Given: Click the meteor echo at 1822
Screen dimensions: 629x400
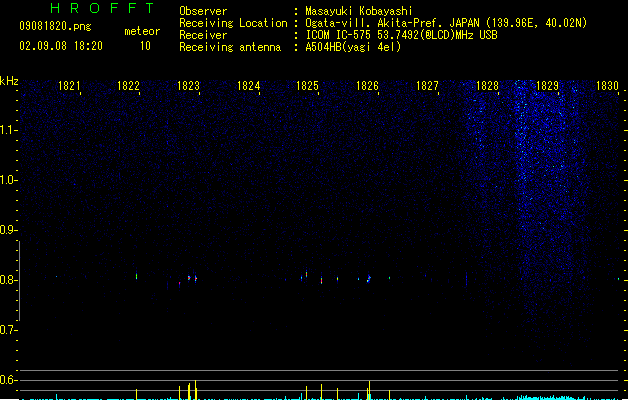Looking at the screenshot, I should (x=136, y=276).
